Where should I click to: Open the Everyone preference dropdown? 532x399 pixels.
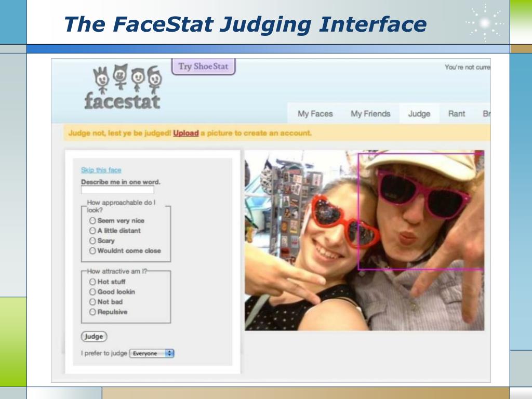152,353
